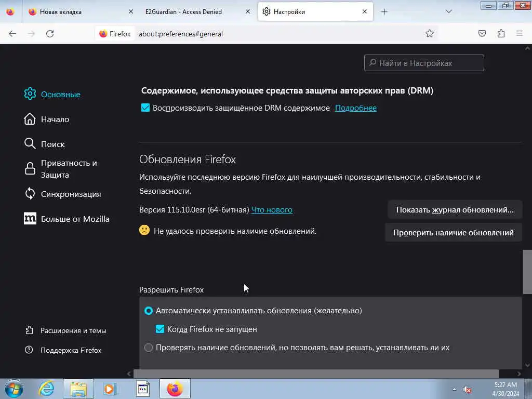Click the Mozilla m logo icon

point(30,219)
